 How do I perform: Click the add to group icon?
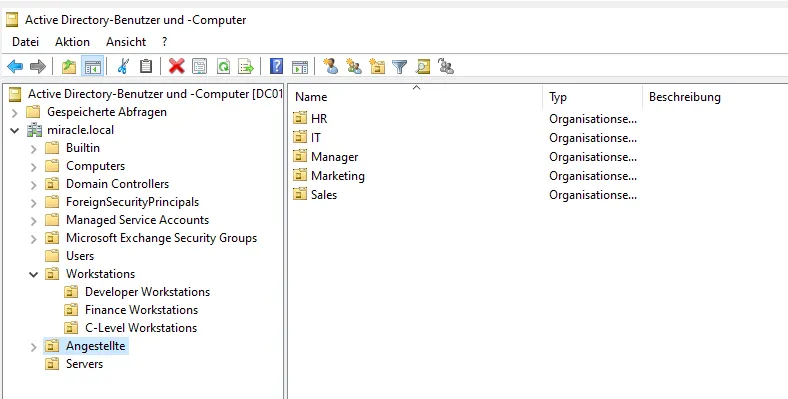(x=446, y=66)
